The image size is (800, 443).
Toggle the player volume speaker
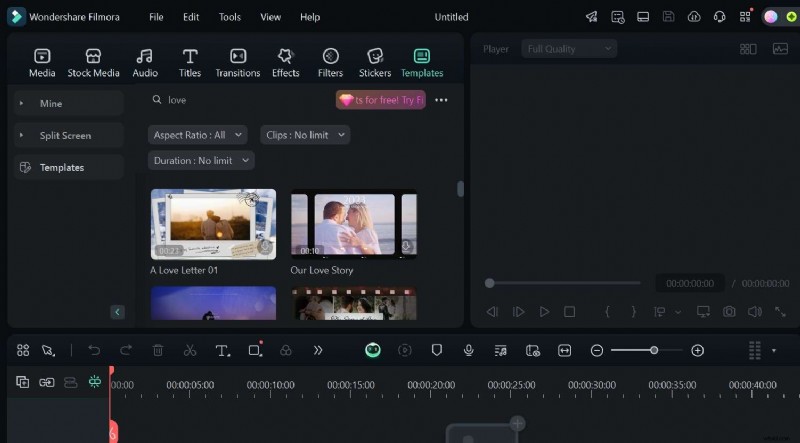(x=755, y=312)
